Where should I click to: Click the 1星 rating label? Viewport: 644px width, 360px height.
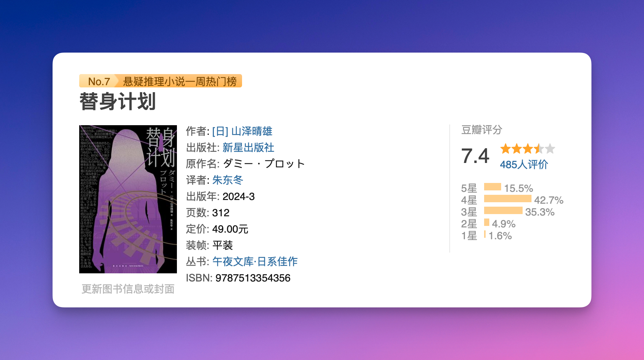469,236
